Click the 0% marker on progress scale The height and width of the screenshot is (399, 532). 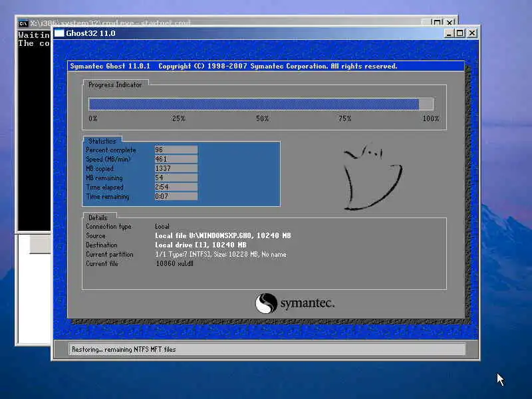(x=93, y=118)
